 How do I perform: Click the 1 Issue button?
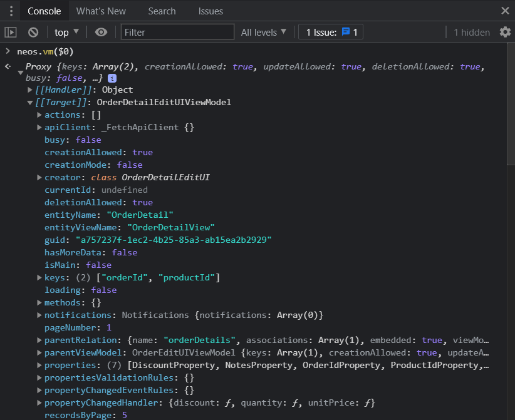[x=331, y=32]
